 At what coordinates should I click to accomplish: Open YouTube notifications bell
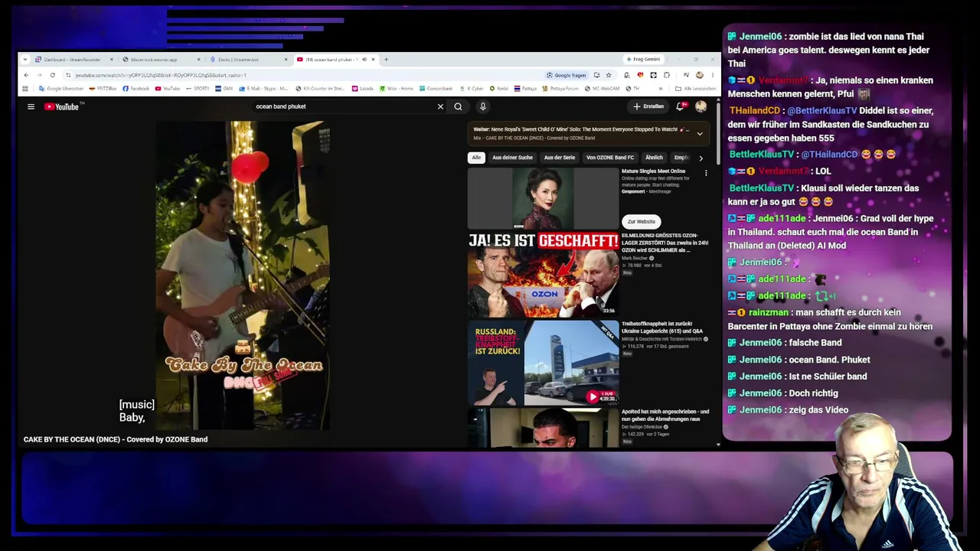[680, 106]
